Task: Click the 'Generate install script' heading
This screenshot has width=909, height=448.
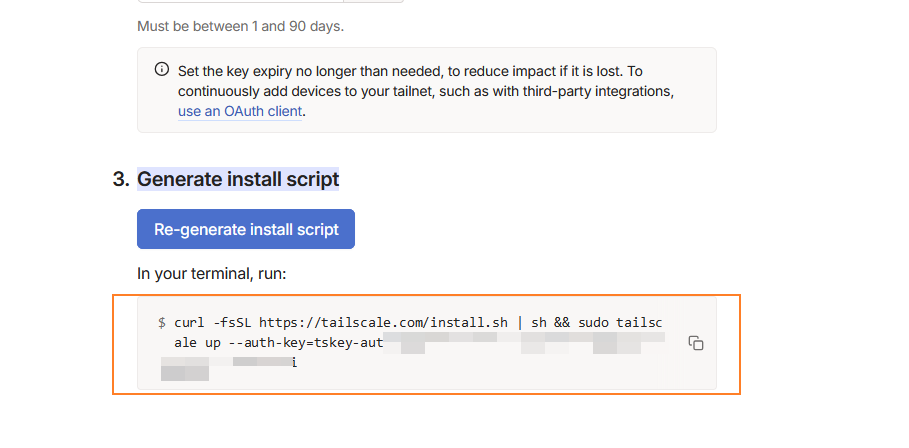Action: (x=238, y=179)
